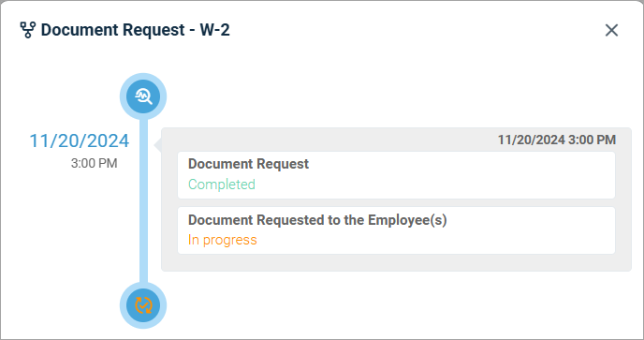Image resolution: width=644 pixels, height=340 pixels.
Task: Click the Document Request - W-2 title
Action: [x=135, y=30]
